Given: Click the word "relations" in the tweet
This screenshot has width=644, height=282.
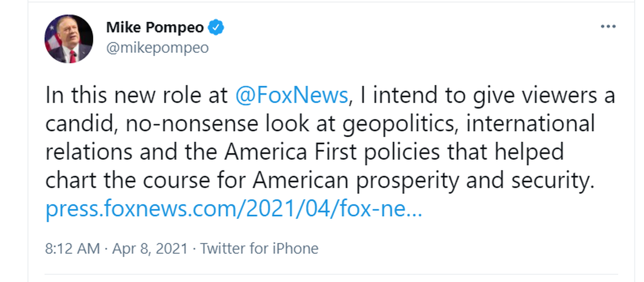Looking at the screenshot, I should click(x=89, y=152).
